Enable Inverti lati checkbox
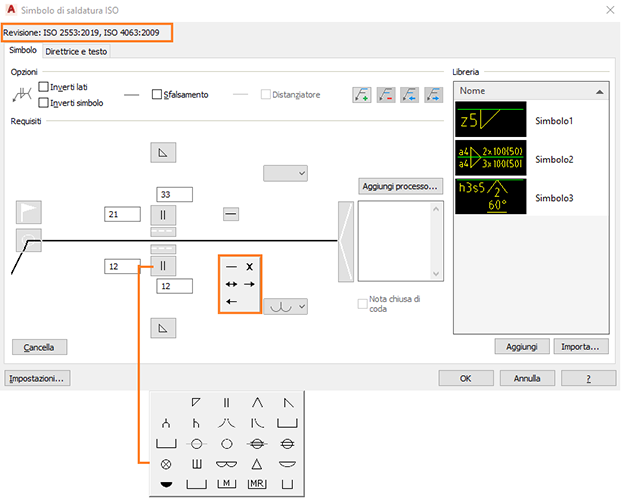 tap(43, 87)
